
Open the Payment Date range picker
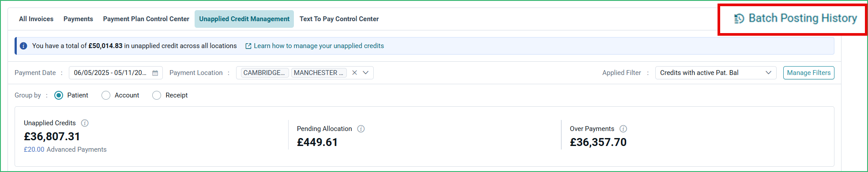(116, 73)
